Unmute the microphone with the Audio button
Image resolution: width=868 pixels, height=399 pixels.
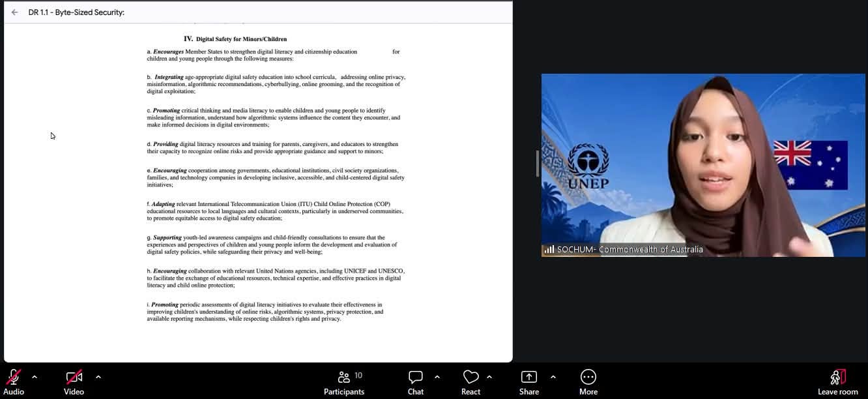(x=14, y=382)
